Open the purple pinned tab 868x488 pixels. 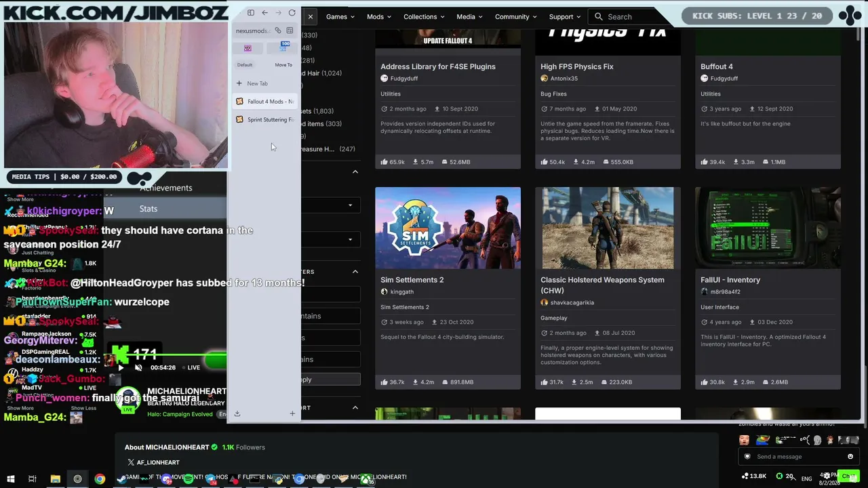[x=248, y=48]
